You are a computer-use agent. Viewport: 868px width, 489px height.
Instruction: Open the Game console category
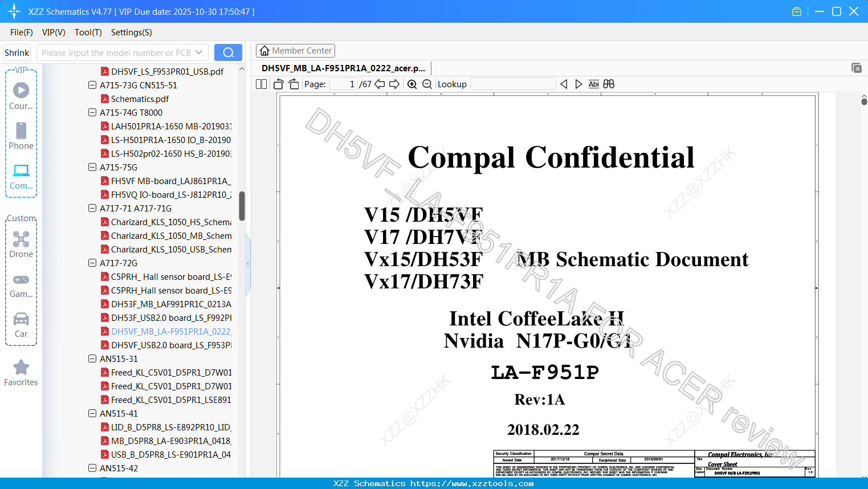21,286
